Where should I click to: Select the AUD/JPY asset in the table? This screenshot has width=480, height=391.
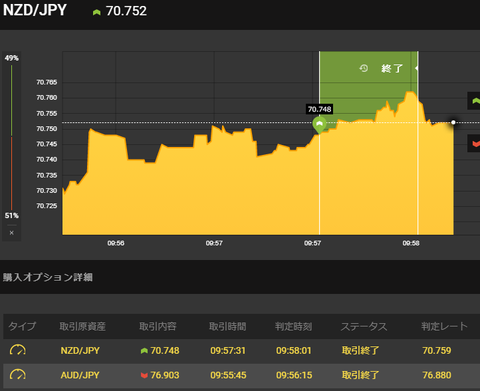tap(80, 375)
